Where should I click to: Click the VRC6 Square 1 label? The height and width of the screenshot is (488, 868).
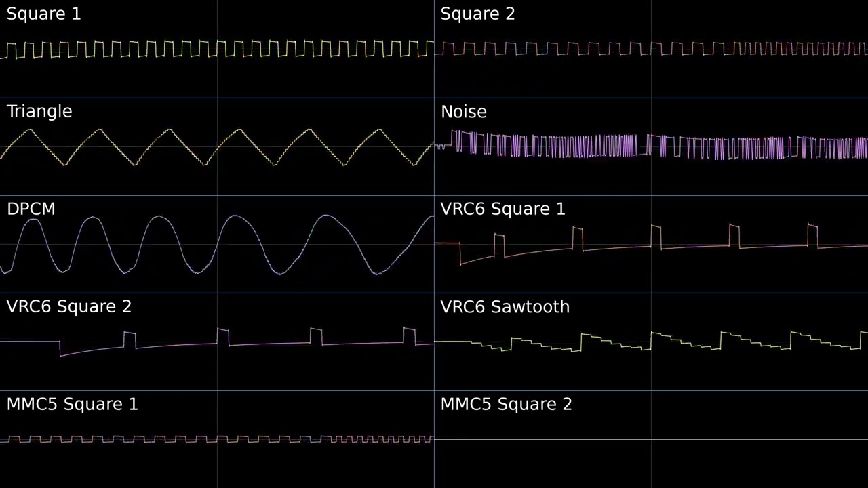pos(503,209)
